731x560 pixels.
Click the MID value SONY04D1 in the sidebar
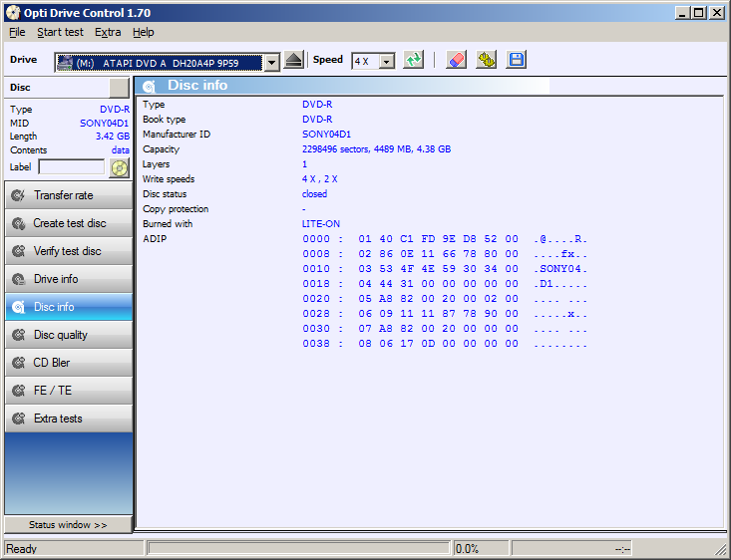tap(105, 123)
